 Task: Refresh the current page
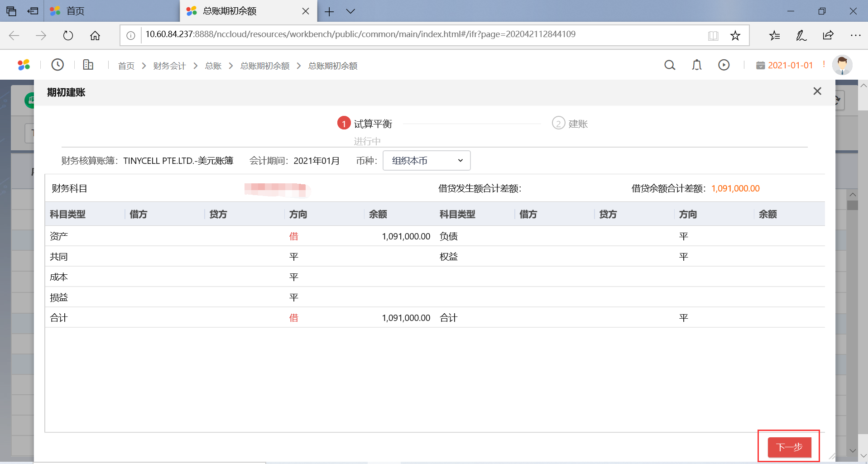point(68,36)
